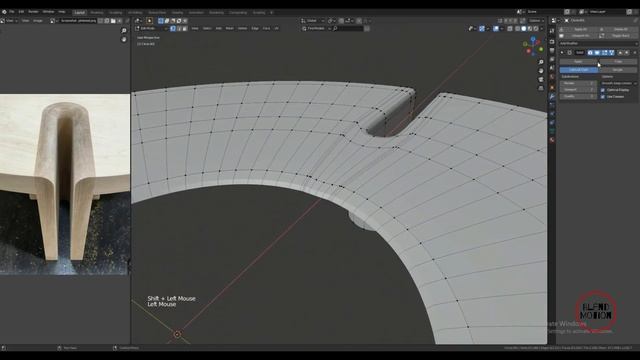The height and width of the screenshot is (360, 640).
Task: Switch to material preview shading
Action: (530, 29)
